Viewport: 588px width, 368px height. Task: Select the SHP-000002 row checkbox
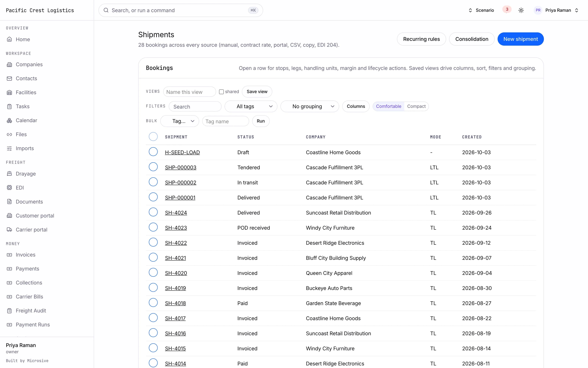click(x=153, y=182)
